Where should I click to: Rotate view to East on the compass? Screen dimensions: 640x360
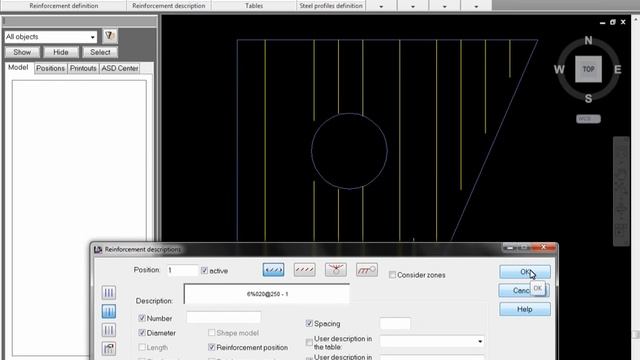[x=618, y=69]
